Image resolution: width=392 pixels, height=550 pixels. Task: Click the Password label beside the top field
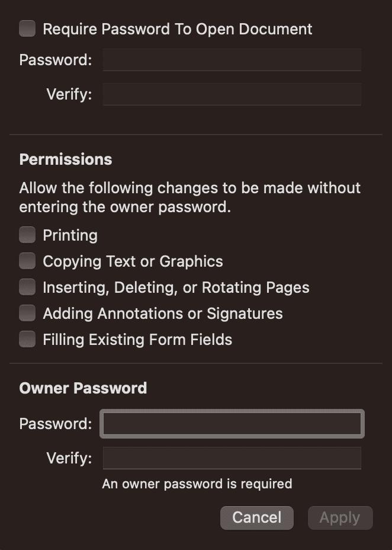54,59
